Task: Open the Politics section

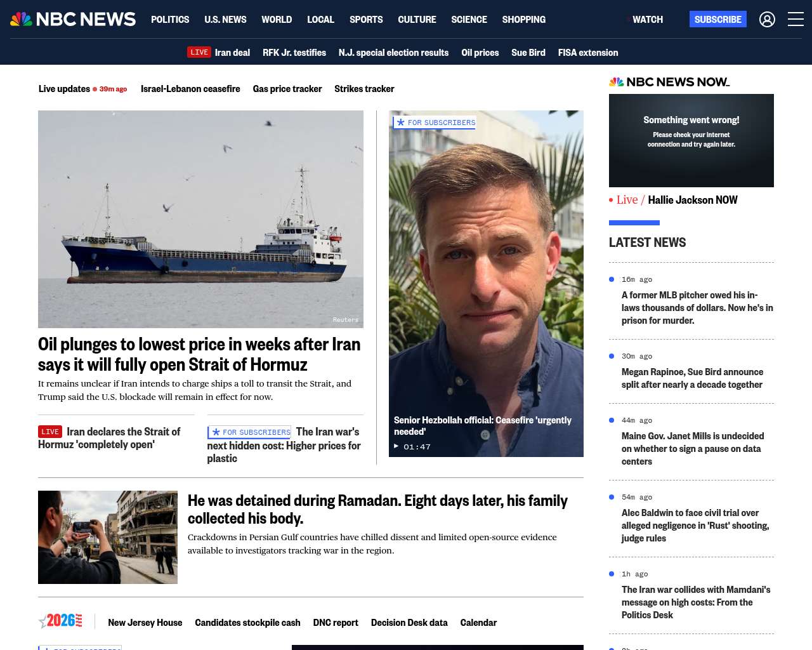Action: tap(170, 20)
